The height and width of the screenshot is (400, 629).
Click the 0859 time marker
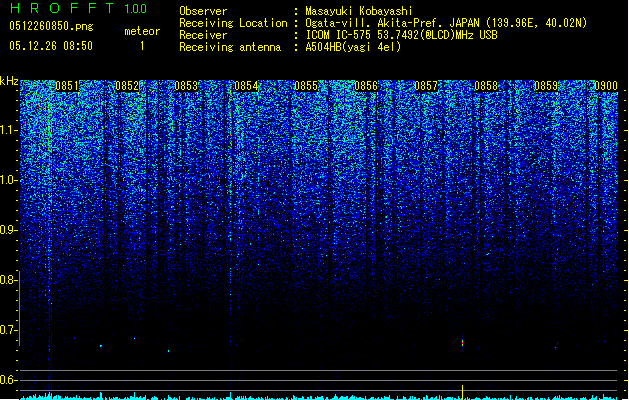546,86
